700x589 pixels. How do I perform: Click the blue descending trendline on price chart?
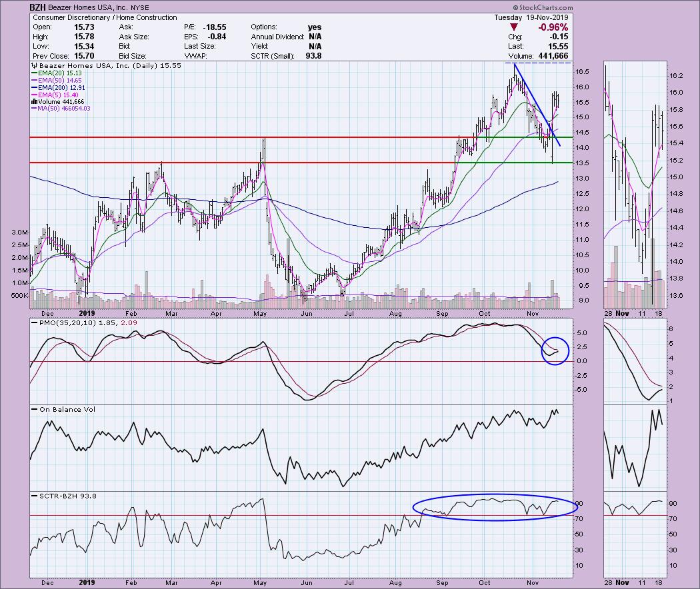click(x=537, y=105)
